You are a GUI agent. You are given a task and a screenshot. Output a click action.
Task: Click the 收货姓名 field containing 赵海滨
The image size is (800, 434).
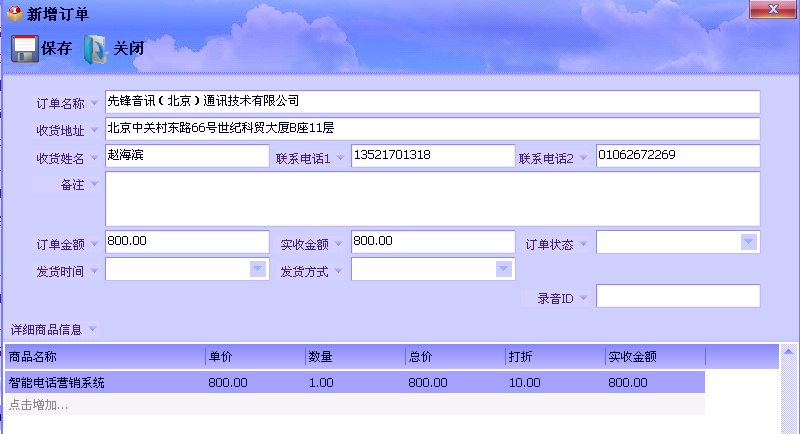pos(187,156)
